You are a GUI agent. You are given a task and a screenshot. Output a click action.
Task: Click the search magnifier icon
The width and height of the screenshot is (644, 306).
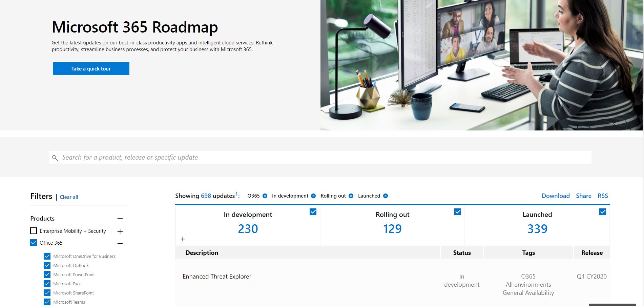point(55,157)
